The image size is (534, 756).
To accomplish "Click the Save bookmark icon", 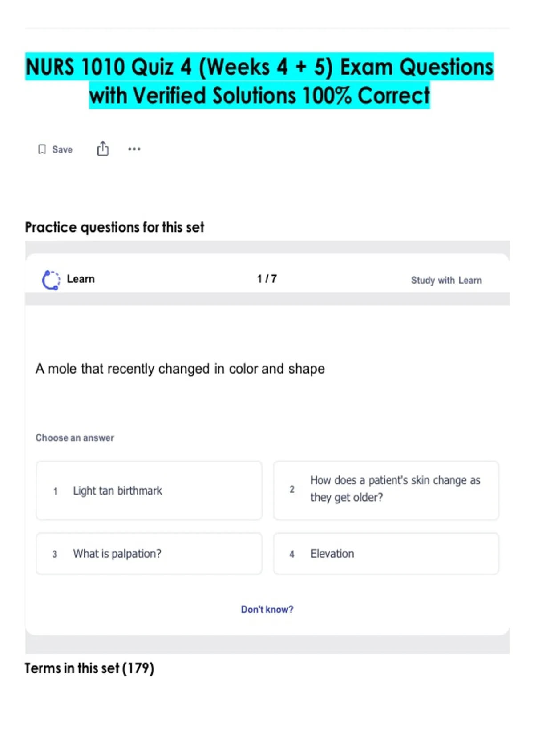I will (x=42, y=149).
